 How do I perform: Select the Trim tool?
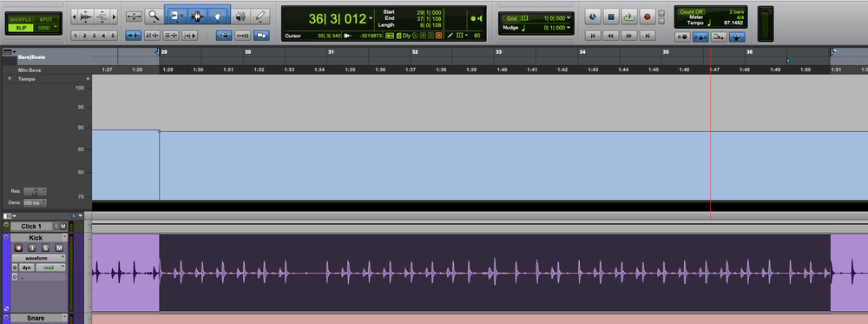(x=175, y=17)
